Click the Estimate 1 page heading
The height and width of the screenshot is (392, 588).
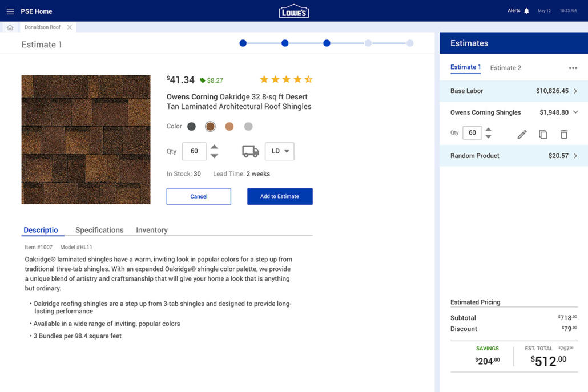tap(42, 45)
